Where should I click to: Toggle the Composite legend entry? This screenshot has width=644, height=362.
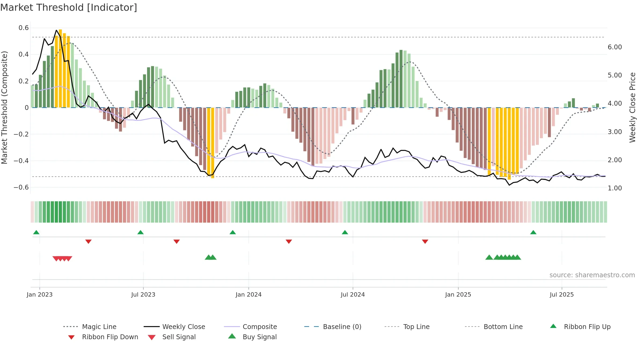(x=250, y=327)
